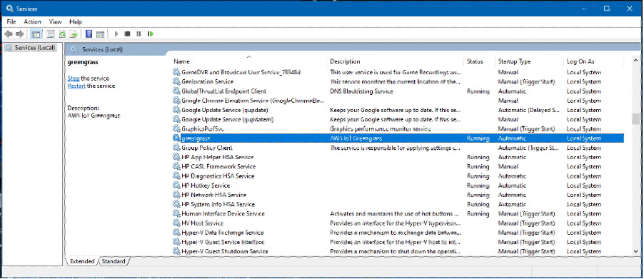The height and width of the screenshot is (279, 644).
Task: Open the Properties toolbar icon
Action: pyautogui.click(x=51, y=34)
